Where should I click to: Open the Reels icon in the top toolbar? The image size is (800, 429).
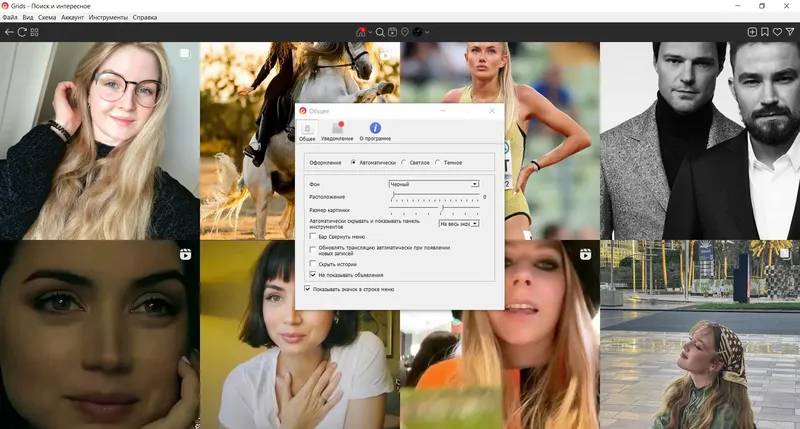(x=392, y=32)
